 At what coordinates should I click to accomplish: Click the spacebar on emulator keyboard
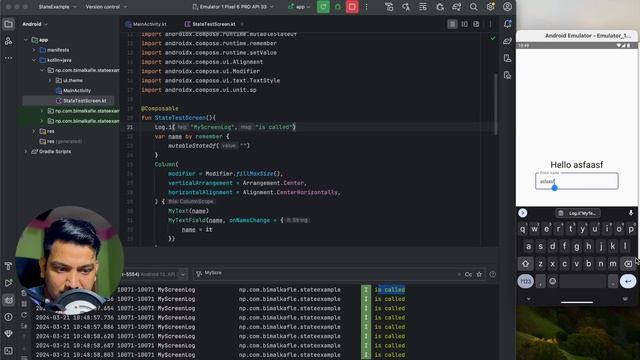pos(582,281)
